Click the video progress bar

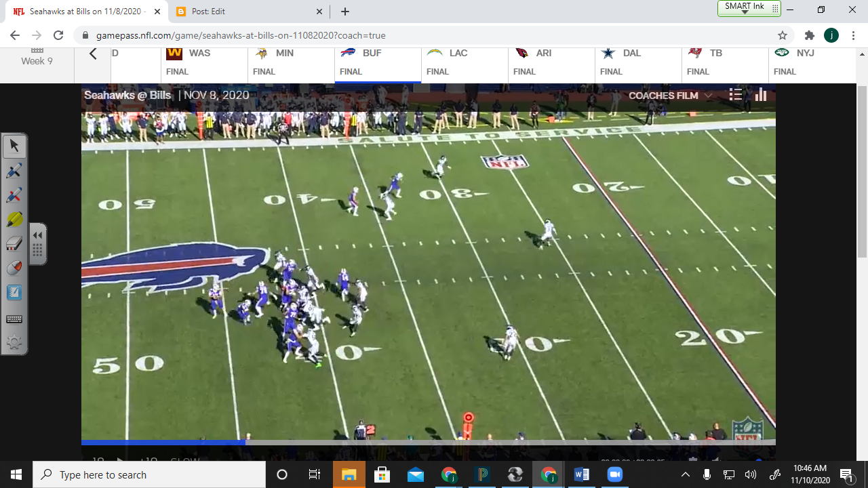(x=429, y=443)
